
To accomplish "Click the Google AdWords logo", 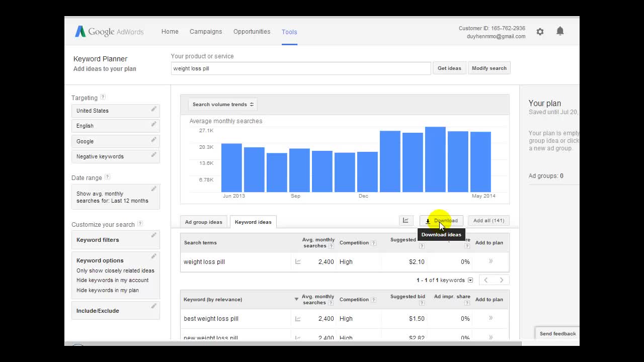I will pyautogui.click(x=109, y=32).
